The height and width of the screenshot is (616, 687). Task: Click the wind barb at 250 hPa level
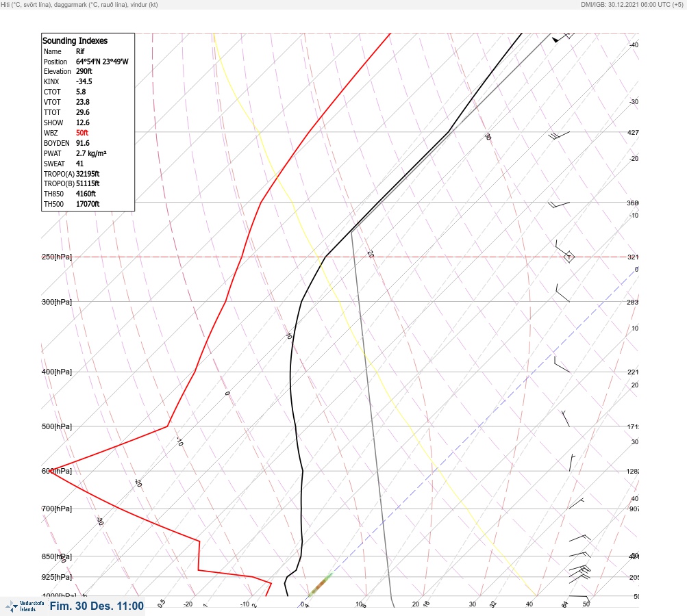(x=565, y=251)
